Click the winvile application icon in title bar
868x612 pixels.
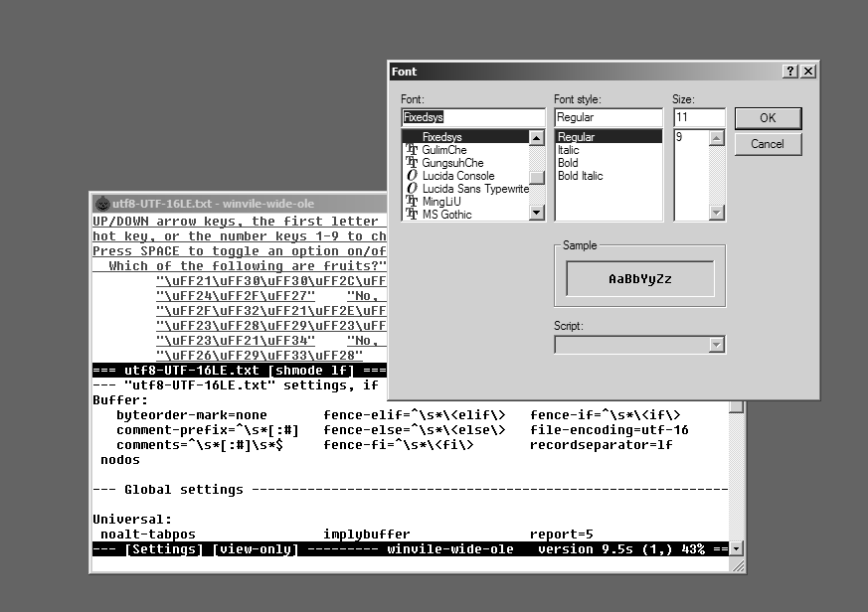click(x=102, y=203)
